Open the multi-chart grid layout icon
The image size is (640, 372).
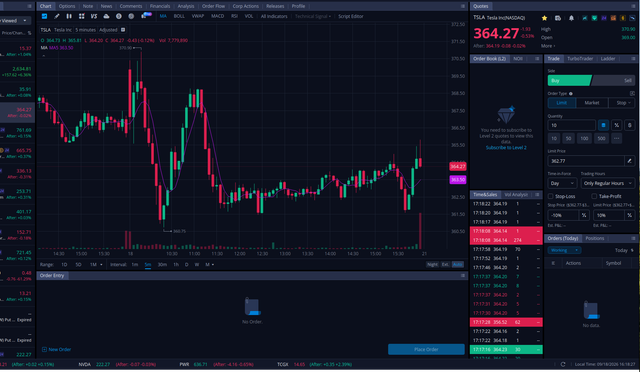point(82,16)
